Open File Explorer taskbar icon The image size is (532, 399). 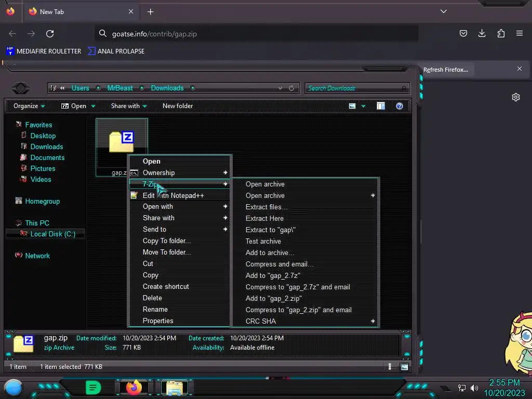point(175,388)
